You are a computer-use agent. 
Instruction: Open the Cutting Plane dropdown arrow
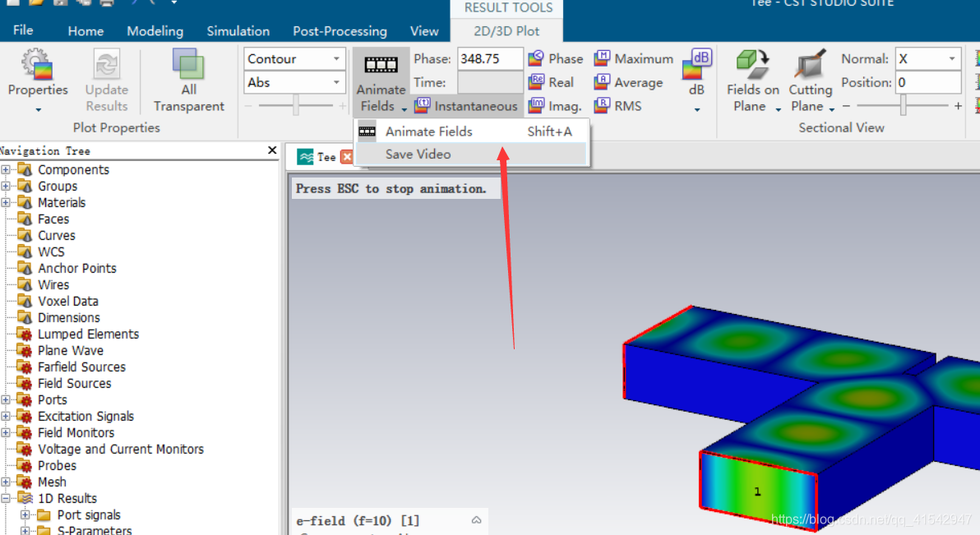click(832, 109)
